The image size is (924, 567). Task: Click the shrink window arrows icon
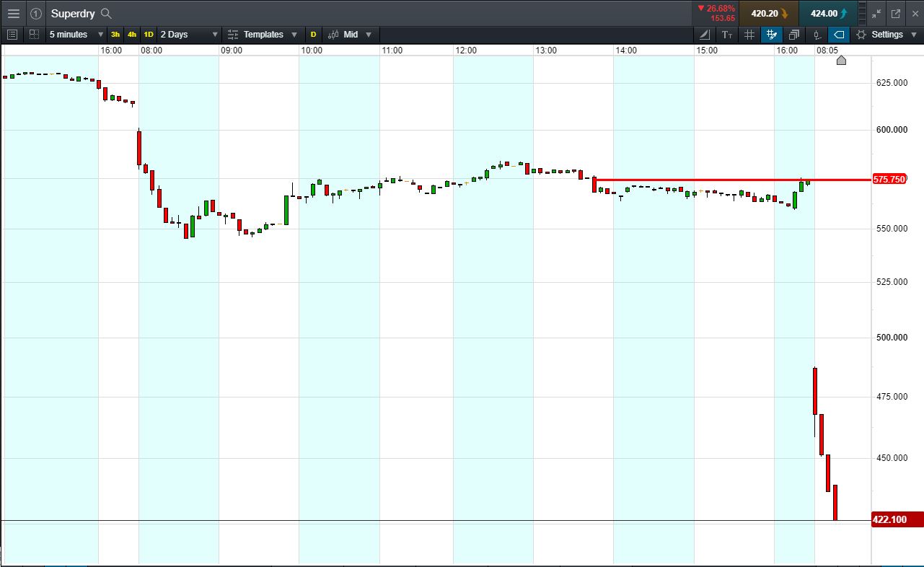coord(877,13)
